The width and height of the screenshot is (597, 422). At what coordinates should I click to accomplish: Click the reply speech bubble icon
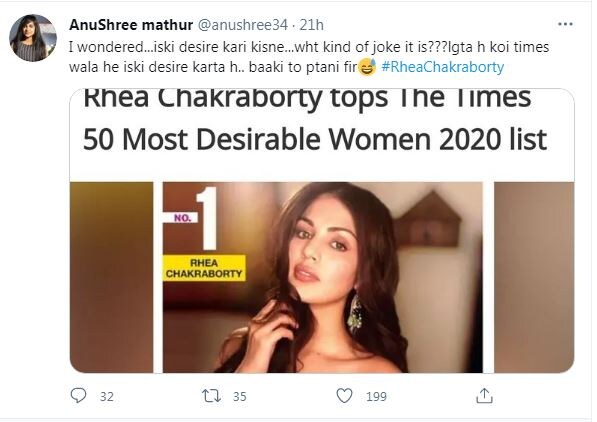click(78, 396)
